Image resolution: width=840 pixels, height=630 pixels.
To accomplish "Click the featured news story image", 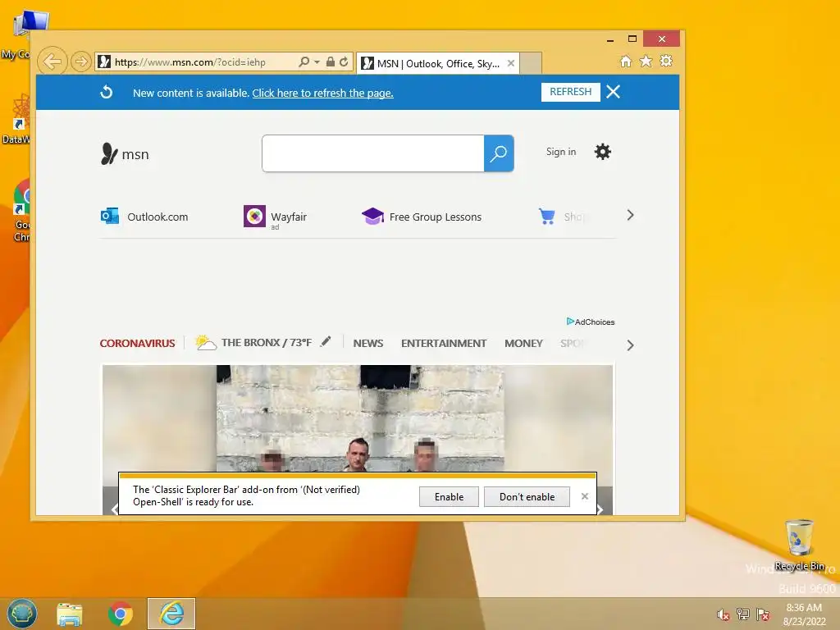I will (358, 418).
